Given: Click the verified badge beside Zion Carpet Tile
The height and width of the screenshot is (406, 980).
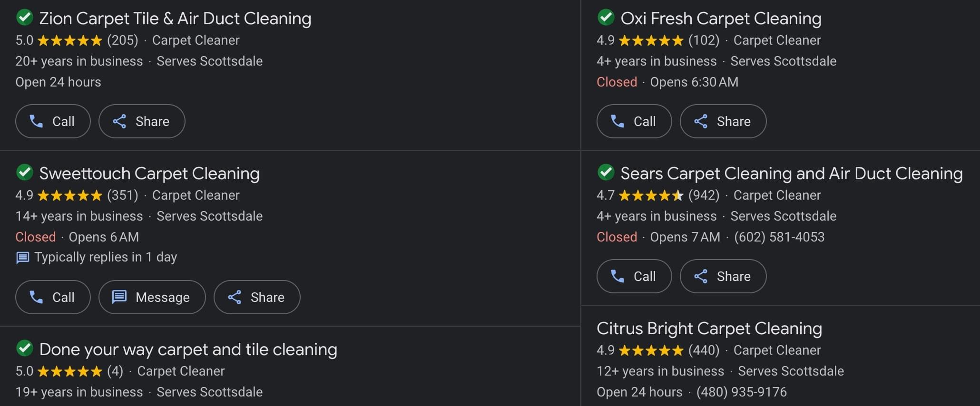Looking at the screenshot, I should coord(25,18).
